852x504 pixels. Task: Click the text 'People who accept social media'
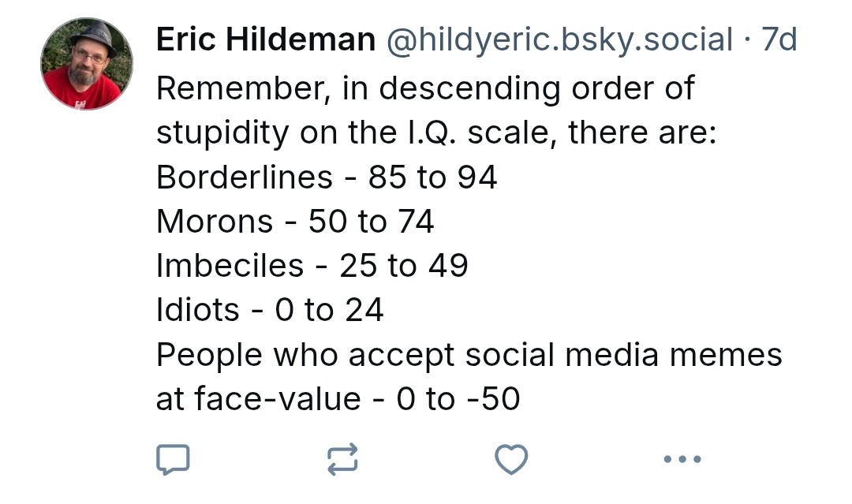click(408, 356)
